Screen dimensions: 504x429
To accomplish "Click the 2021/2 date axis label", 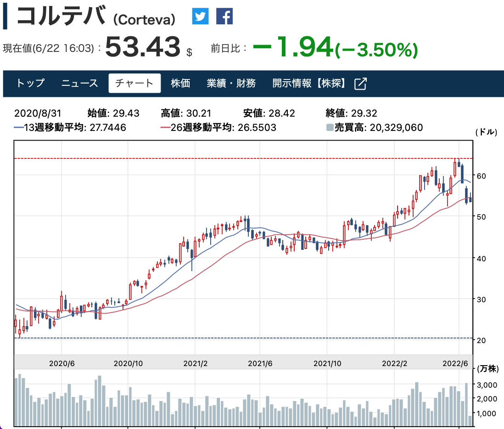I will point(196,363).
